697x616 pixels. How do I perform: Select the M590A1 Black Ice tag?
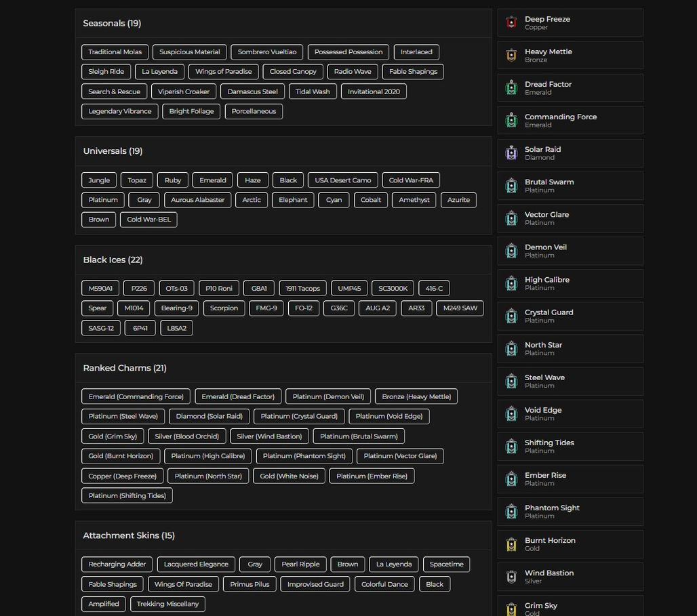pyautogui.click(x=100, y=288)
